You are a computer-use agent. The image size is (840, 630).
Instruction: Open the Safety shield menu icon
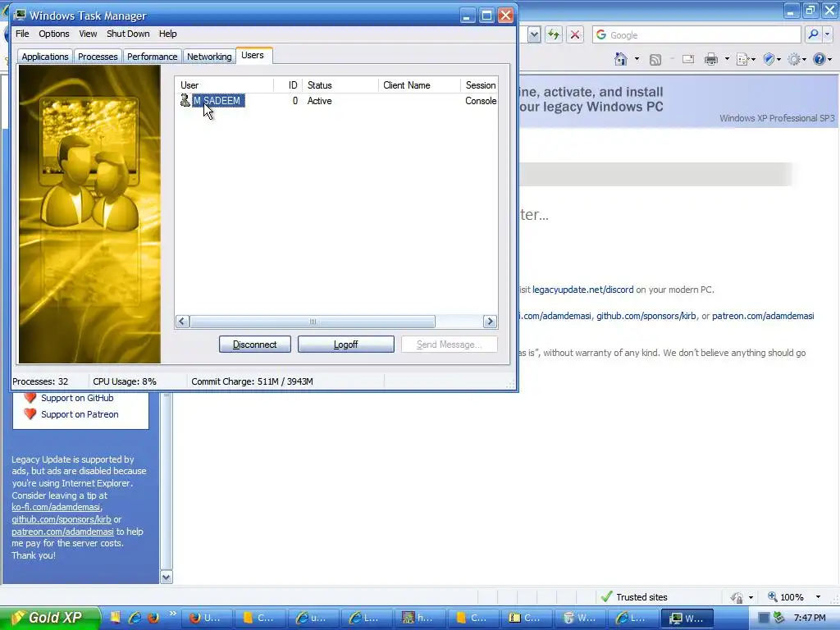click(769, 59)
